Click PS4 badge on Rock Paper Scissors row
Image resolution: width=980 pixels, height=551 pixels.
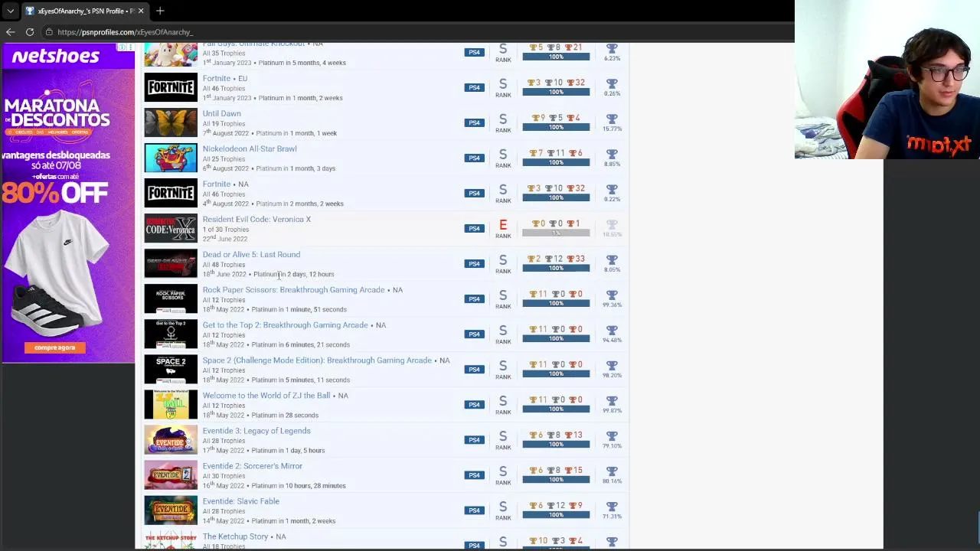tap(474, 298)
